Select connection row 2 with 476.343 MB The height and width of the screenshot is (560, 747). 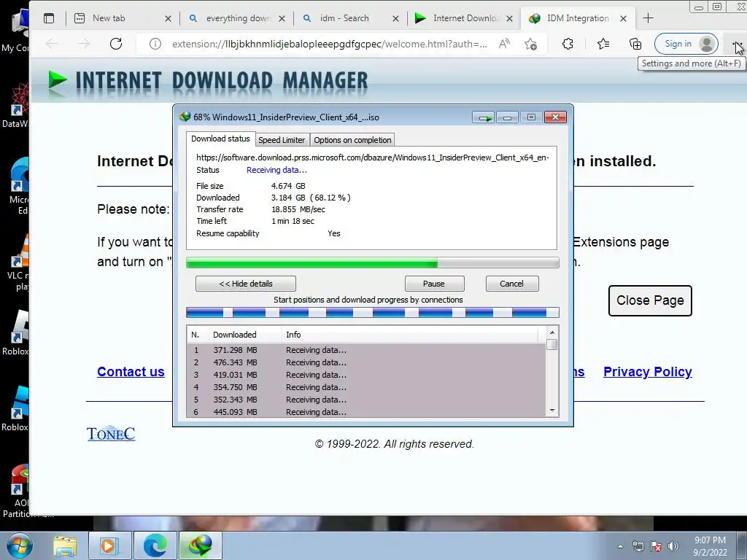pyautogui.click(x=366, y=362)
